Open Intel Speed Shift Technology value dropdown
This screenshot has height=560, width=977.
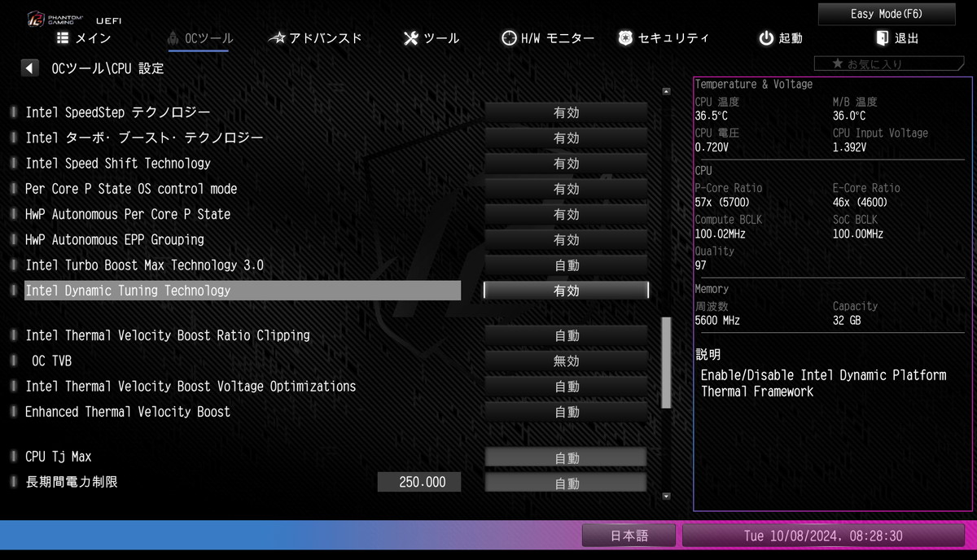coord(567,164)
